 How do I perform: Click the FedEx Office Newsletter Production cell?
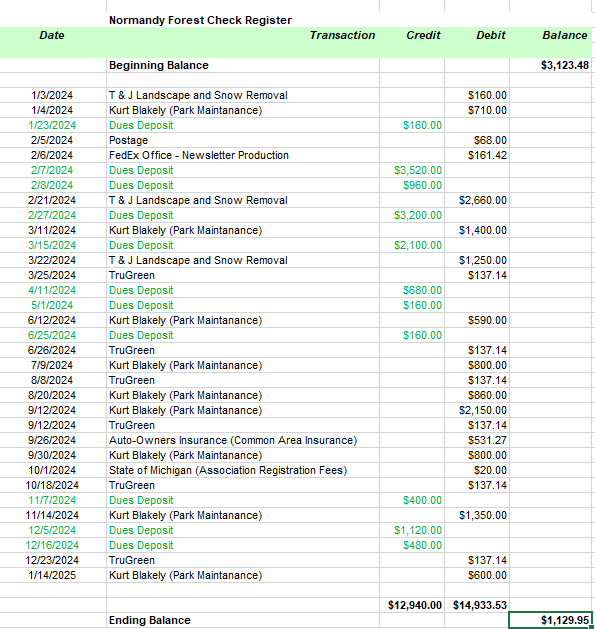tap(243, 155)
